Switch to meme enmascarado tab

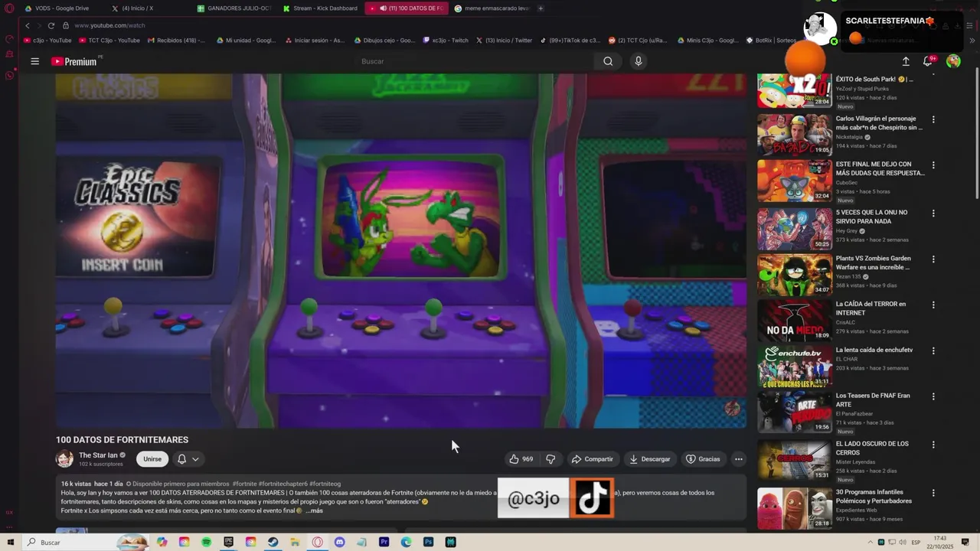(491, 8)
